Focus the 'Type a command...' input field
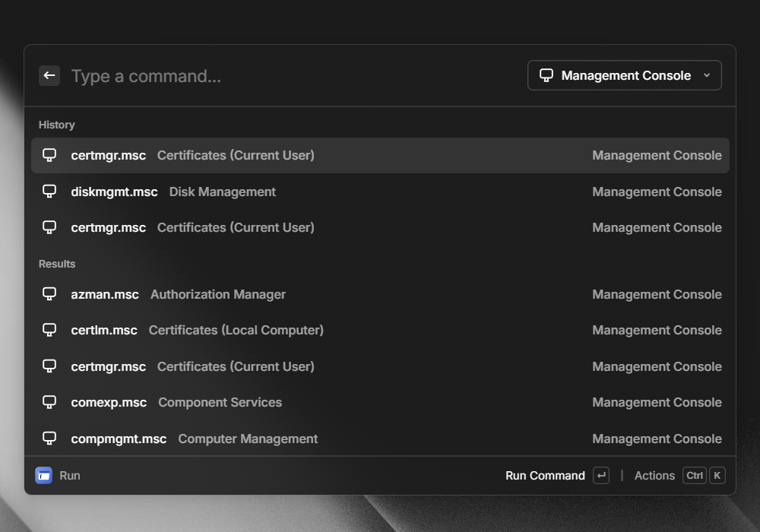The height and width of the screenshot is (532, 760). pos(289,76)
